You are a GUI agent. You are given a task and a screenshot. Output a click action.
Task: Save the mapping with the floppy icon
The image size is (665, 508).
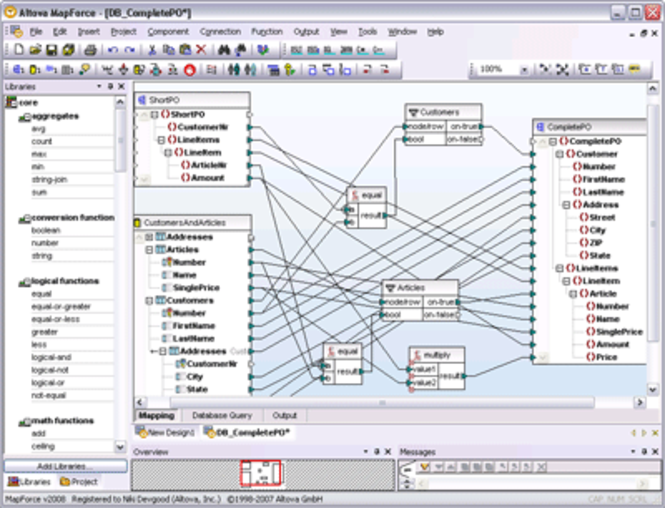pyautogui.click(x=51, y=50)
